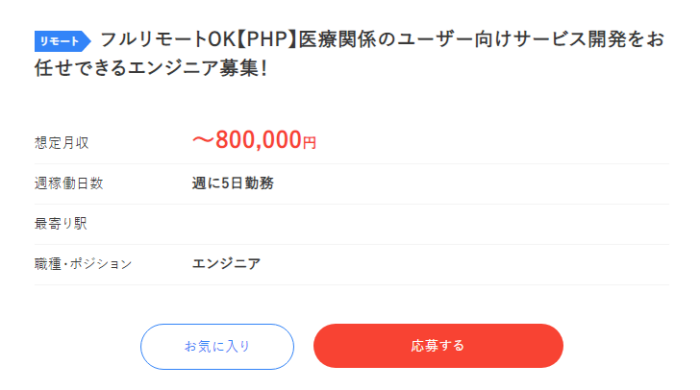Click the 想定月収 label
The height and width of the screenshot is (390, 700).
point(62,143)
